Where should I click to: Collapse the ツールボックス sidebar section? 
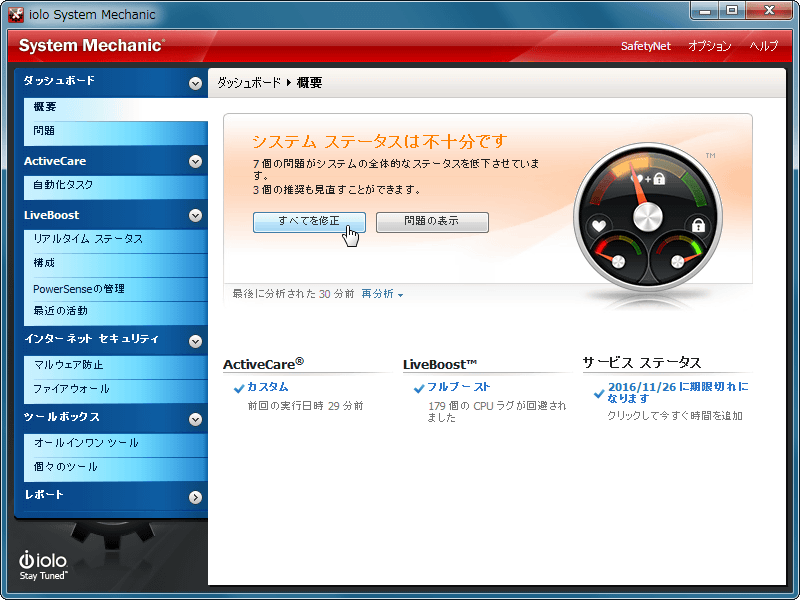pos(195,419)
